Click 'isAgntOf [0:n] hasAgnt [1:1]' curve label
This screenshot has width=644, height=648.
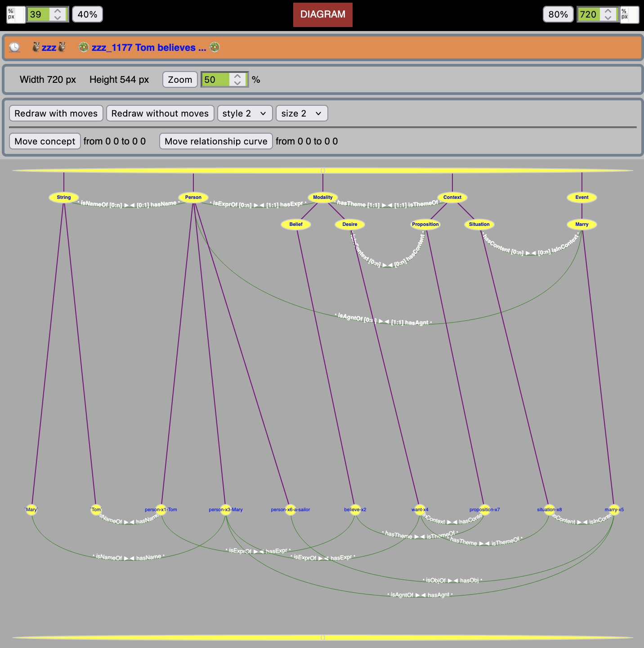point(384,320)
